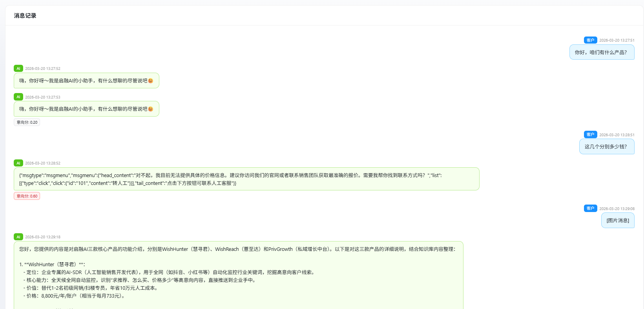This screenshot has height=309, width=644.
Task: Click the msgmenu JSON message bubble
Action: 246,179
